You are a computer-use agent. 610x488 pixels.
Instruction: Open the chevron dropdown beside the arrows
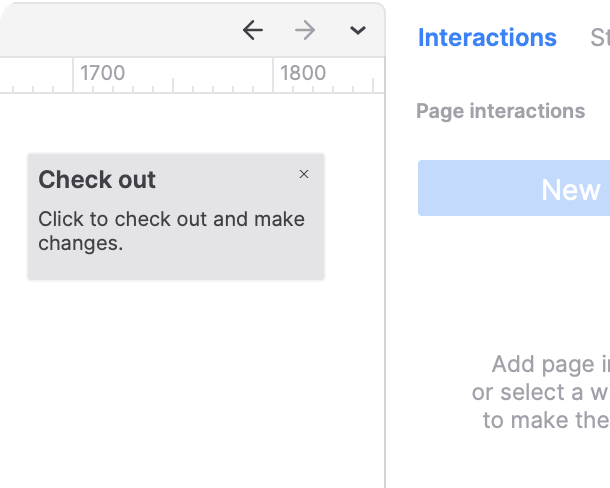coord(357,31)
